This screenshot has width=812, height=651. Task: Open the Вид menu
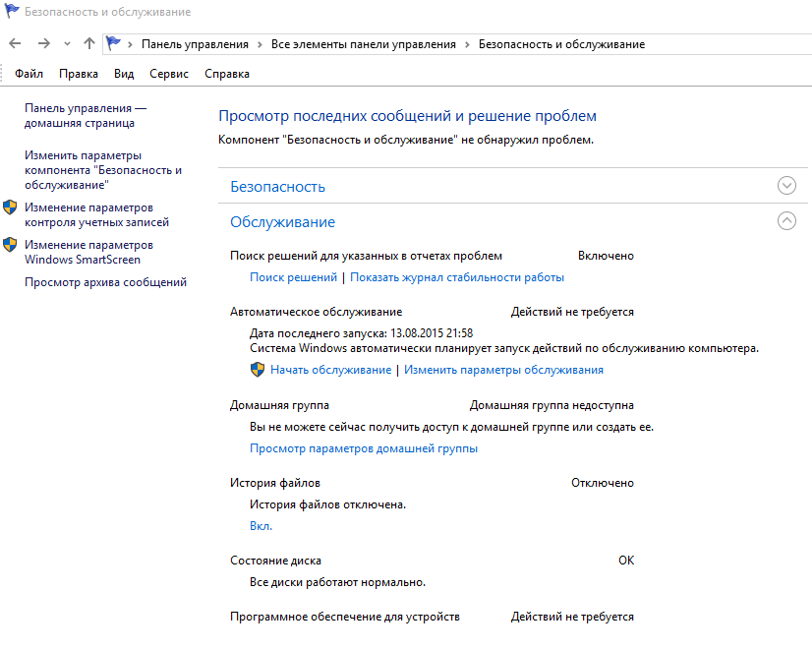124,74
